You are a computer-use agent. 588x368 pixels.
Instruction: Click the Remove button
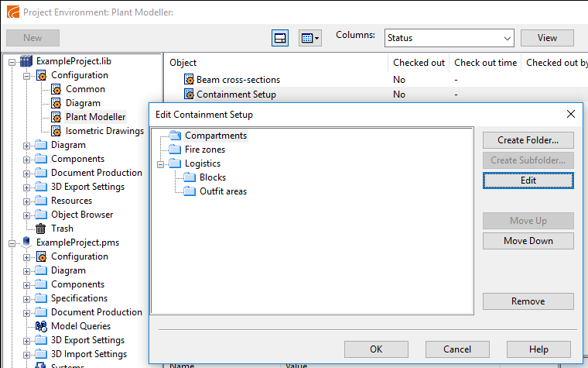coord(528,301)
